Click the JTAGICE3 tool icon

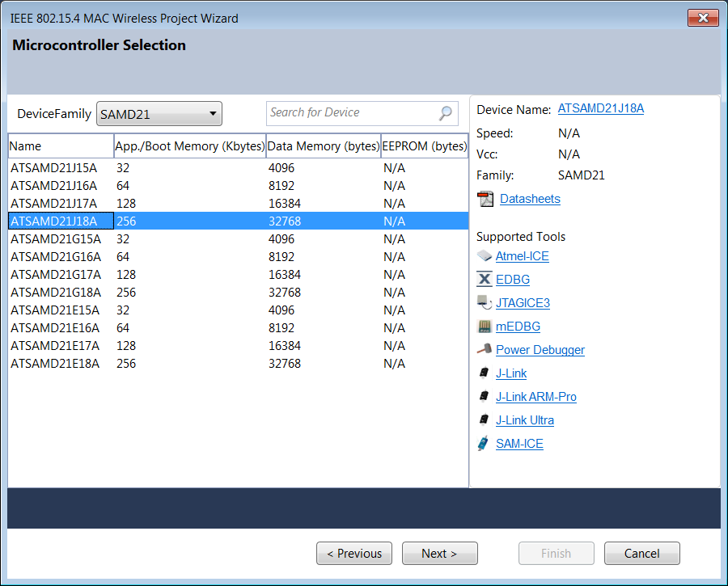[485, 302]
